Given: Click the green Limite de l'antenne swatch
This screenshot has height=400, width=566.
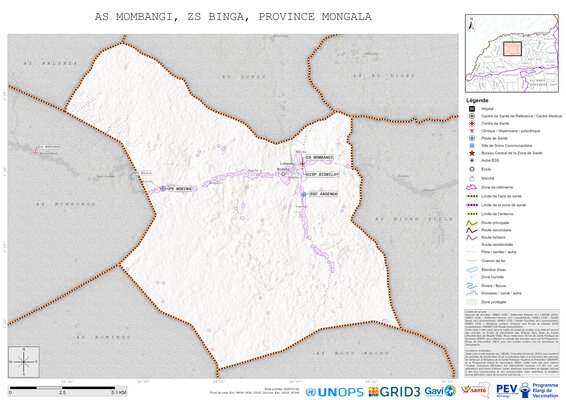Looking at the screenshot, I should tap(472, 214).
